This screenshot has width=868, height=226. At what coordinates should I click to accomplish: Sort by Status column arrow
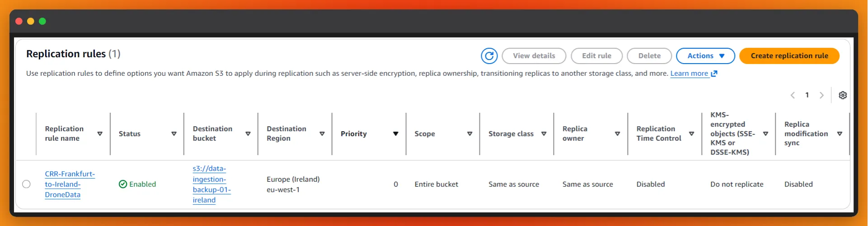[174, 134]
